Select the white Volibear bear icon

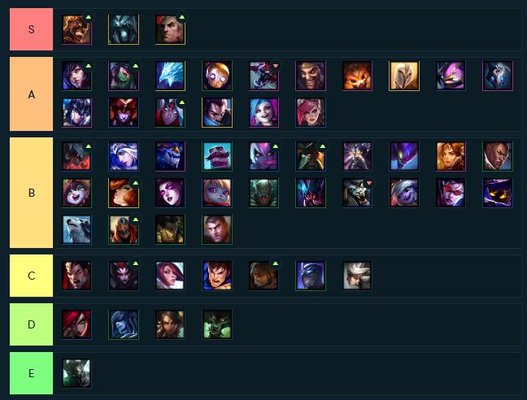77,230
